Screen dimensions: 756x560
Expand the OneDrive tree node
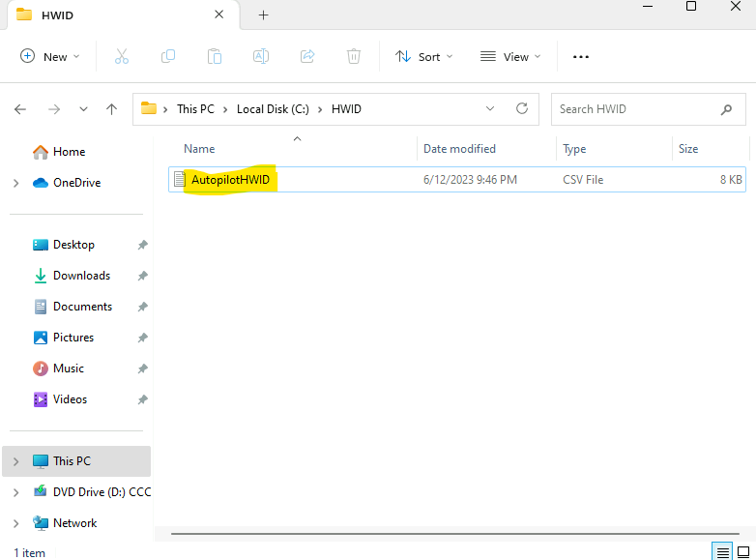click(x=15, y=184)
